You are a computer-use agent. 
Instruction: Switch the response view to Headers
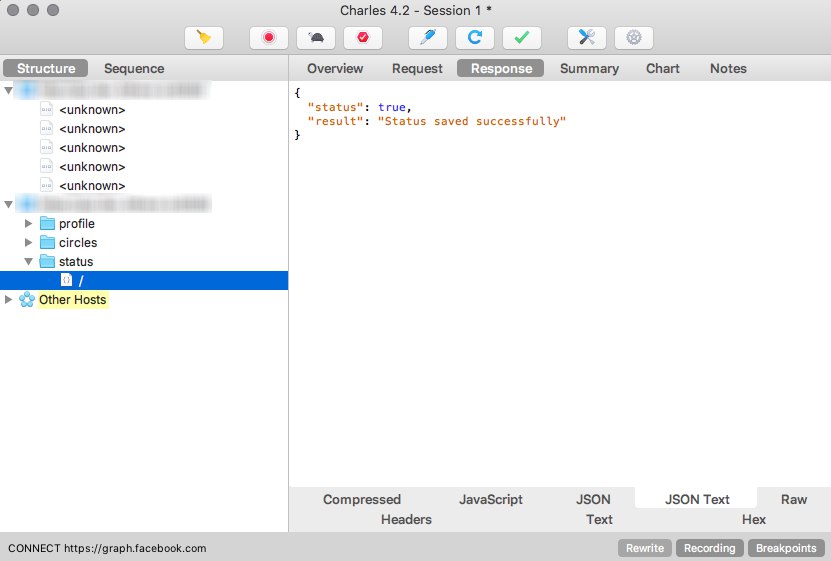pyautogui.click(x=406, y=520)
